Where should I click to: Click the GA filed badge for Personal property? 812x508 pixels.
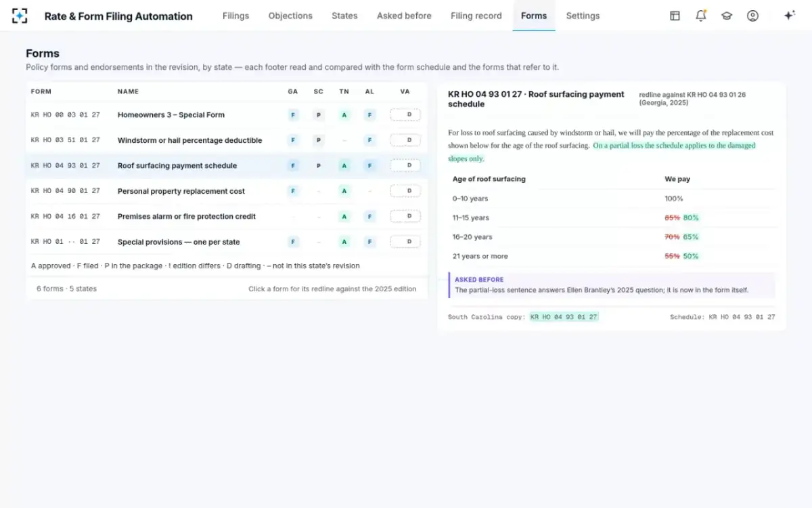(293, 191)
